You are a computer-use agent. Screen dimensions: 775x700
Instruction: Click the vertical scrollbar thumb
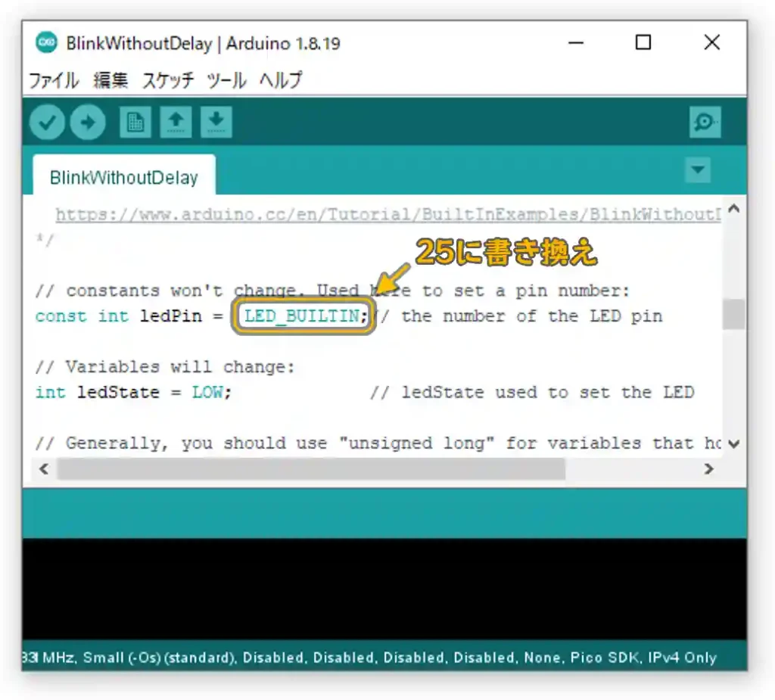[734, 314]
